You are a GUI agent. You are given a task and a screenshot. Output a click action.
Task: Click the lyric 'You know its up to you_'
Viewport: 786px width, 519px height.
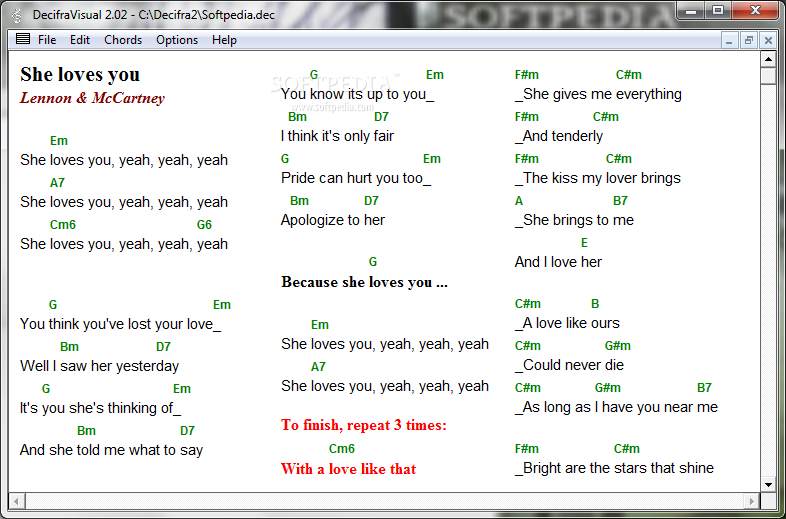coord(357,94)
